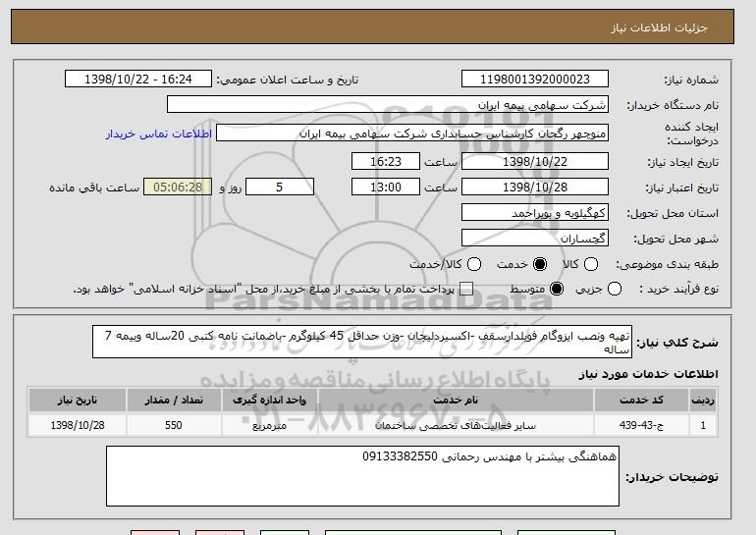Click the delivery province field کهگیلویه و بویراحمد
This screenshot has width=756, height=535.
click(535, 213)
